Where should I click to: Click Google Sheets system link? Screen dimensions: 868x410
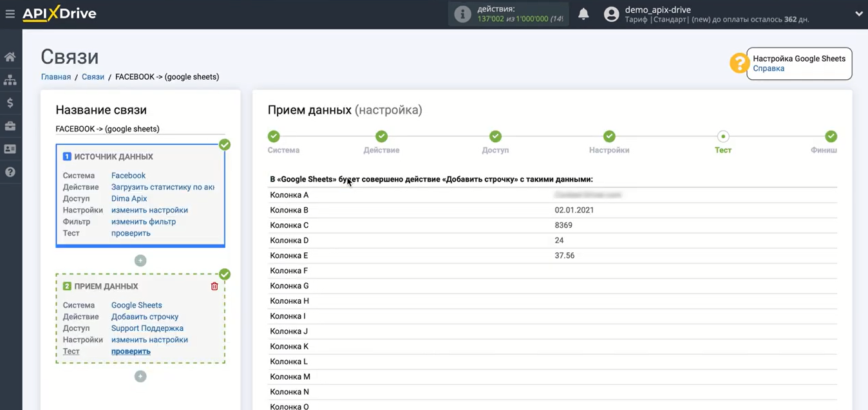137,305
